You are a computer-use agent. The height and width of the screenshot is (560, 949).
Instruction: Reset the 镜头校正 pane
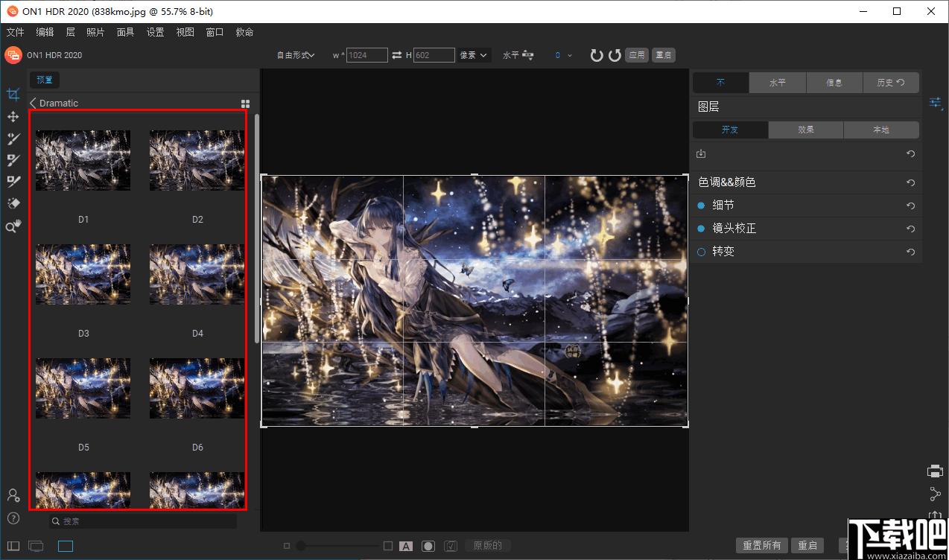click(x=910, y=229)
